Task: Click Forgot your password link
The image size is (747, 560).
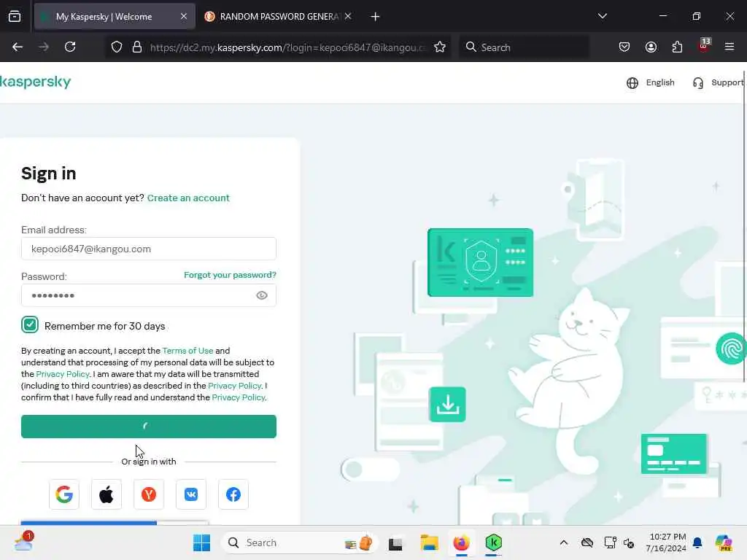Action: (230, 275)
